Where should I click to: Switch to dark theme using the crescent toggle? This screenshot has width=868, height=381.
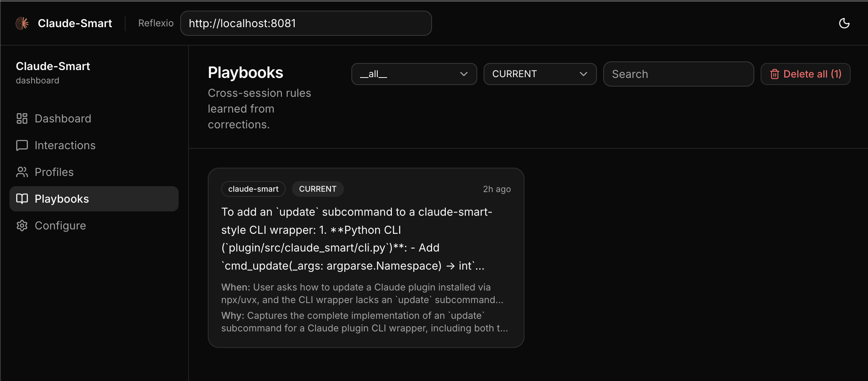pos(844,23)
